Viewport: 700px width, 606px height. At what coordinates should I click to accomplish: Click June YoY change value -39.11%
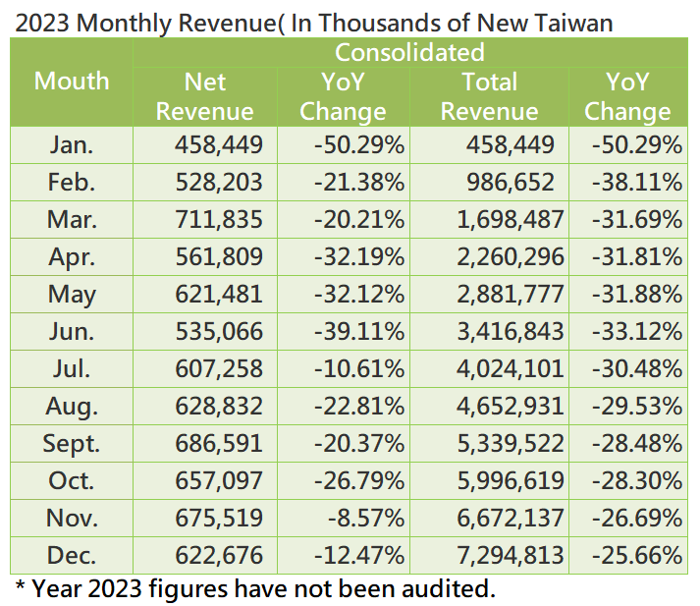tap(358, 332)
